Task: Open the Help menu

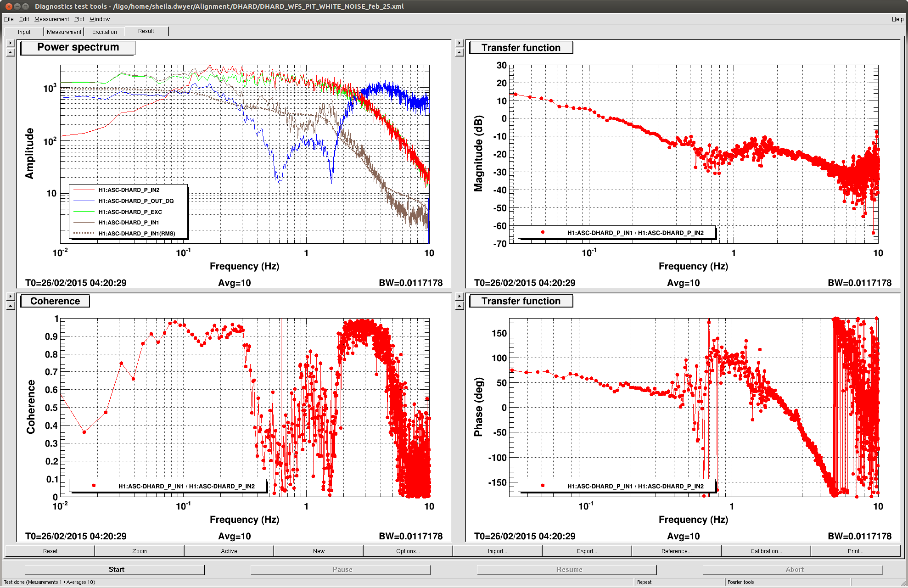Action: pyautogui.click(x=897, y=19)
